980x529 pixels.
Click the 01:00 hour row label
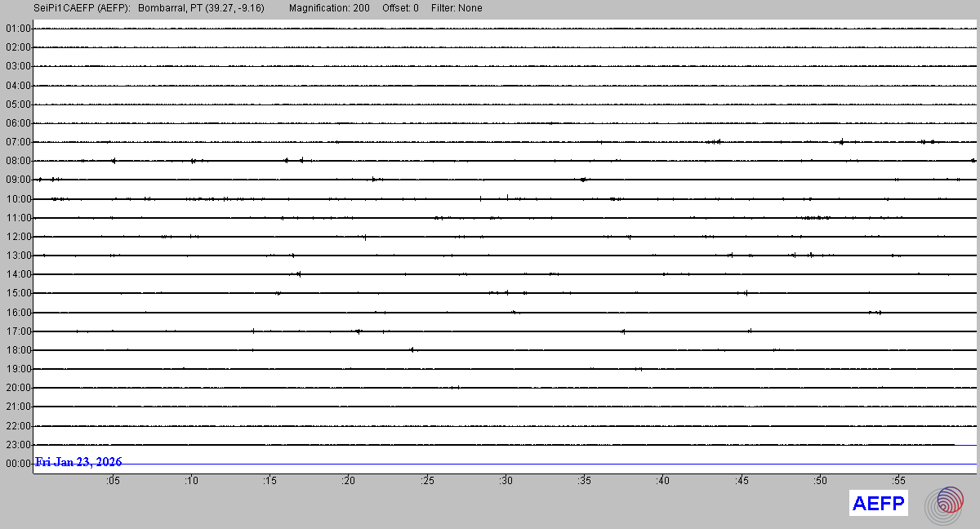(x=18, y=29)
